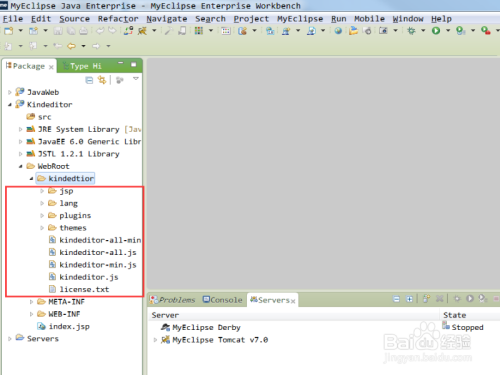Image resolution: width=500 pixels, height=375 pixels.
Task: Click the globe web browser icon
Action: tap(338, 31)
